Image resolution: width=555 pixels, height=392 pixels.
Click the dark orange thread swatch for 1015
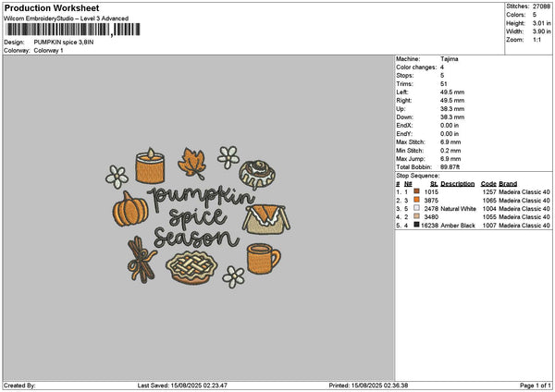click(416, 191)
